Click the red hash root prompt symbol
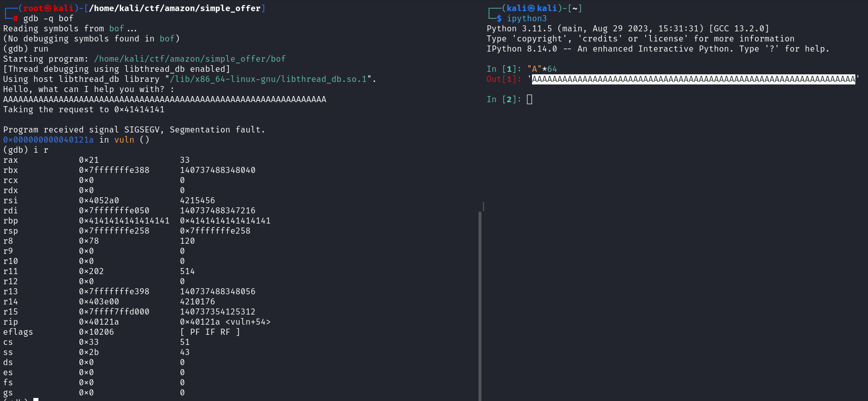This screenshot has width=868, height=401. (x=16, y=19)
